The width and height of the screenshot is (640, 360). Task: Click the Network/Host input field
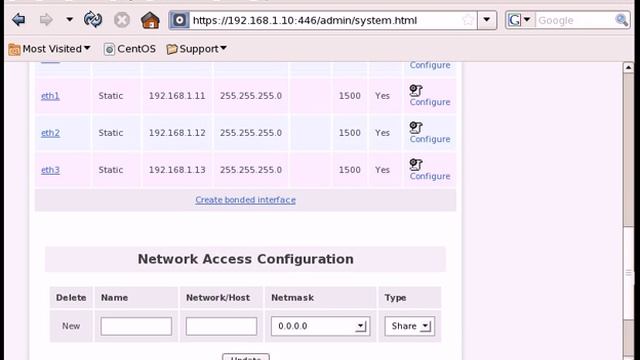(221, 326)
